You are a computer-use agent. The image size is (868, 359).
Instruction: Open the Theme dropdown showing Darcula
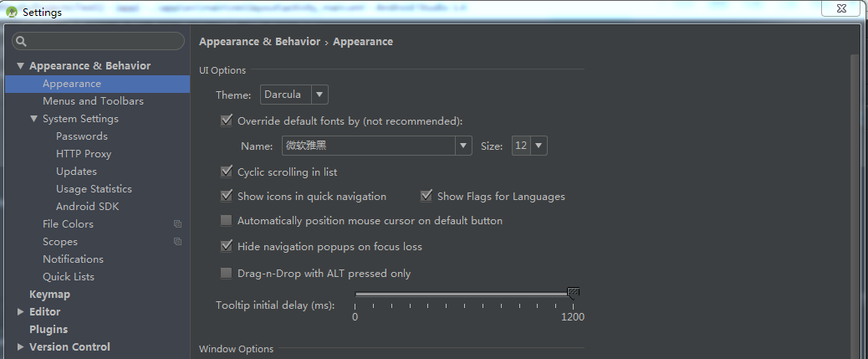point(320,95)
